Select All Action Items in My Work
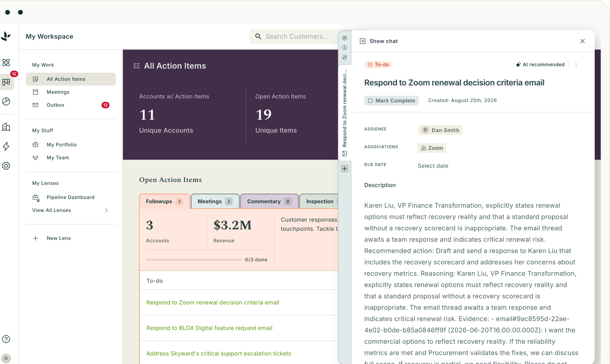The height and width of the screenshot is (364, 610). (71, 79)
